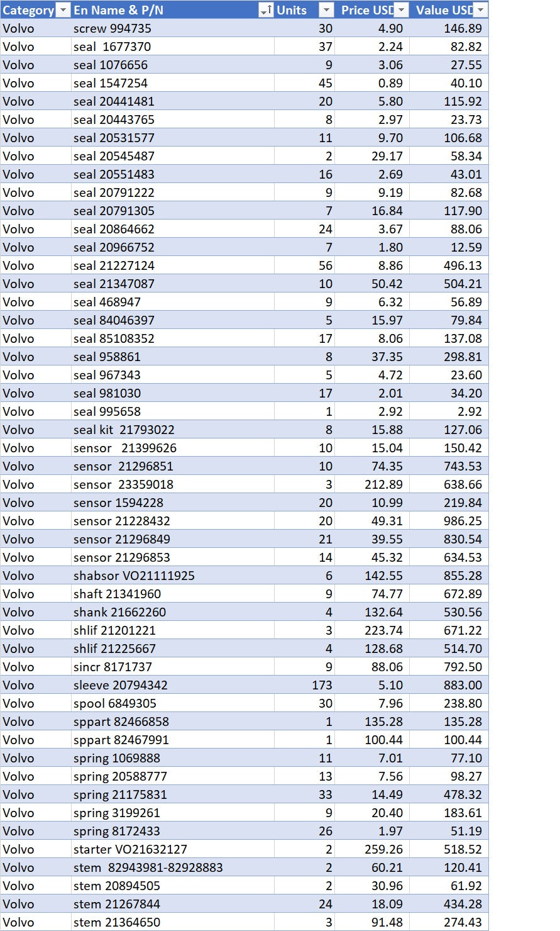This screenshot has height=931, width=560.
Task: Open the Units column filter dropdown
Action: coord(326,10)
